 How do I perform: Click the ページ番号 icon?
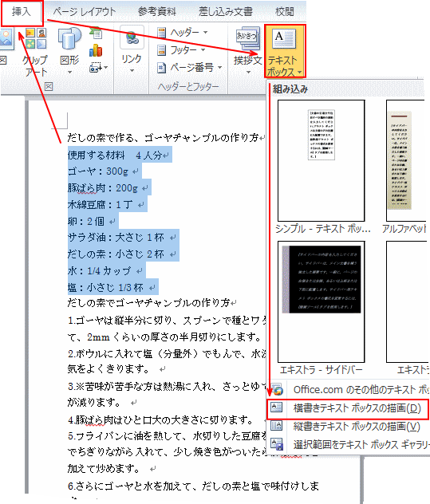point(162,68)
